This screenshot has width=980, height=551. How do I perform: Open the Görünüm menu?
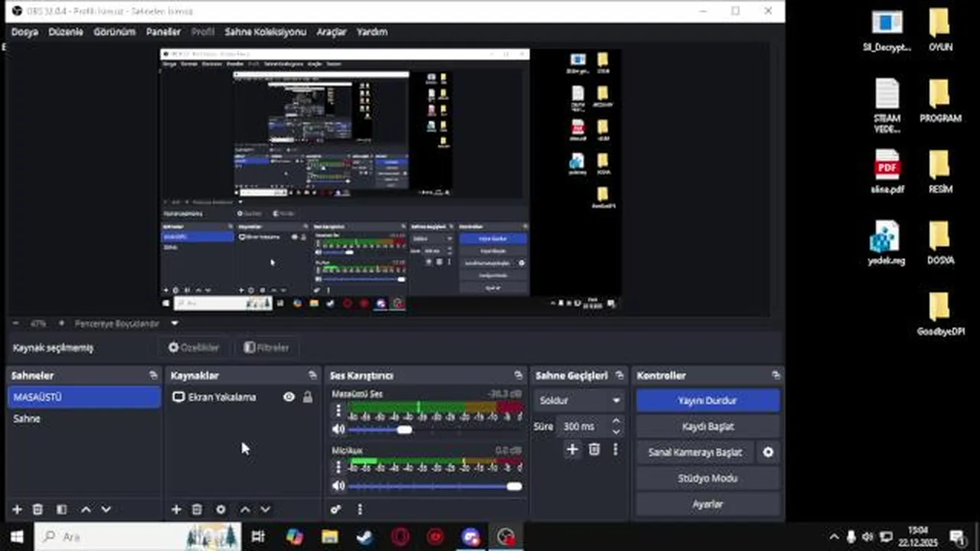114,32
